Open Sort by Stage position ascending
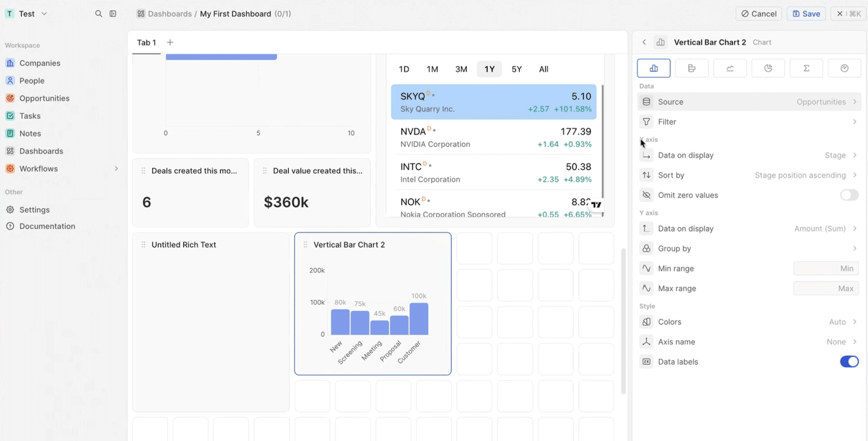Image resolution: width=868 pixels, height=441 pixels. tap(749, 175)
